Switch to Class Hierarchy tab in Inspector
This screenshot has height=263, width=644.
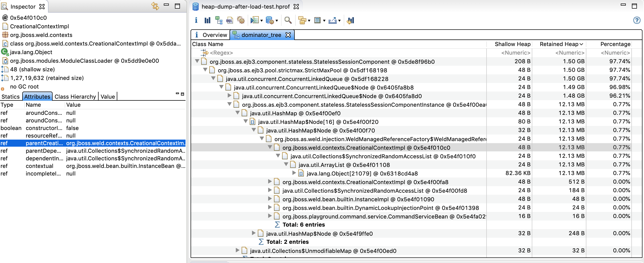point(75,97)
